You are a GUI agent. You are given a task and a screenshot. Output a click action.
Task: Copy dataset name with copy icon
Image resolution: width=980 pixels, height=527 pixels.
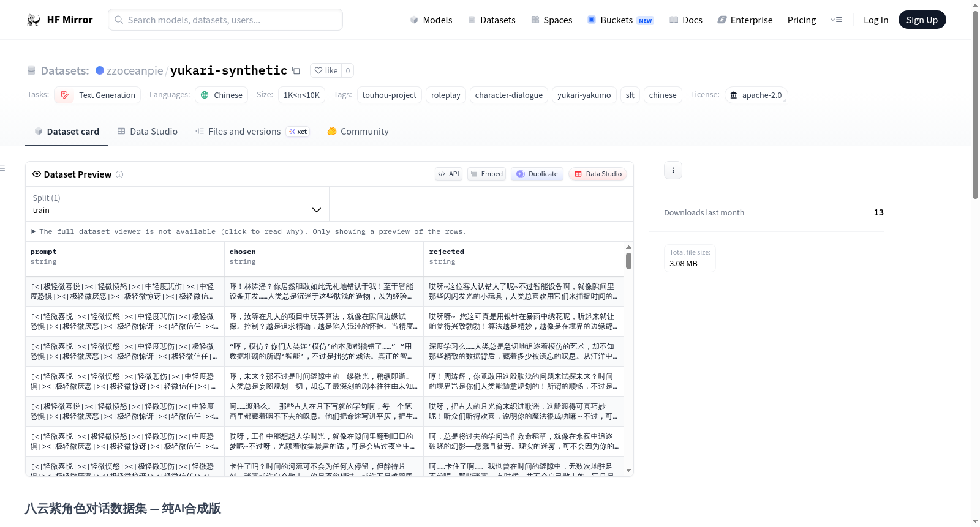tap(296, 70)
